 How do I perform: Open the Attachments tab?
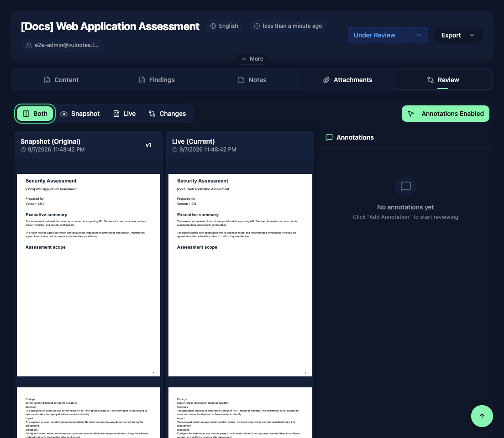point(347,80)
